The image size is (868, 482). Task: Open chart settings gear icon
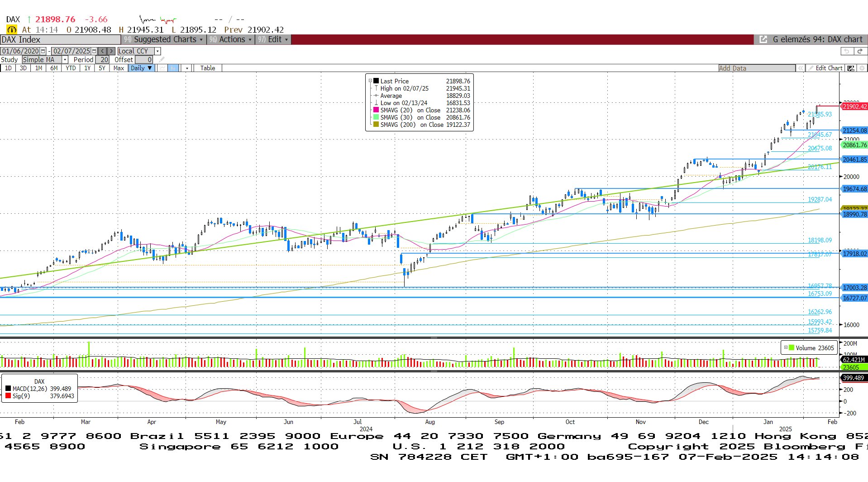862,68
